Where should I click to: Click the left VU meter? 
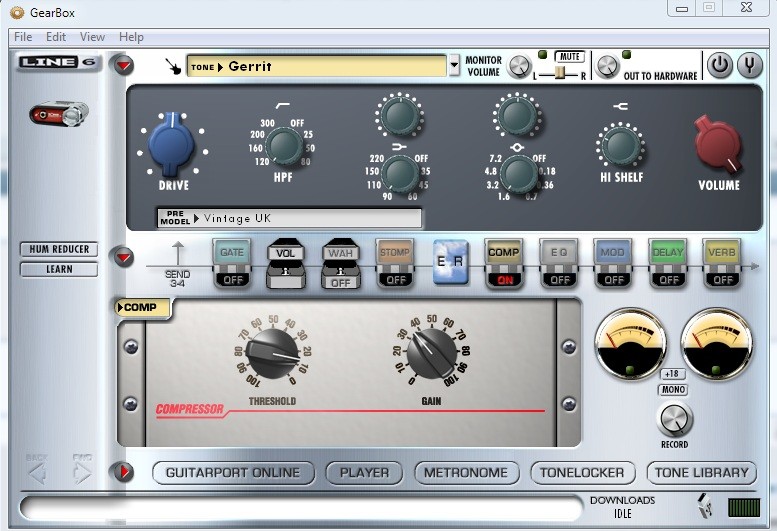pos(630,344)
